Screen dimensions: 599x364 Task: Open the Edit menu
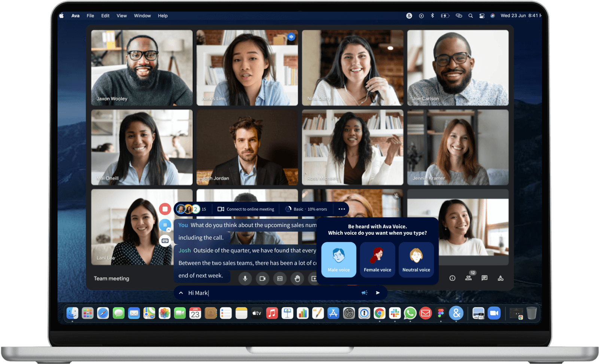105,16
